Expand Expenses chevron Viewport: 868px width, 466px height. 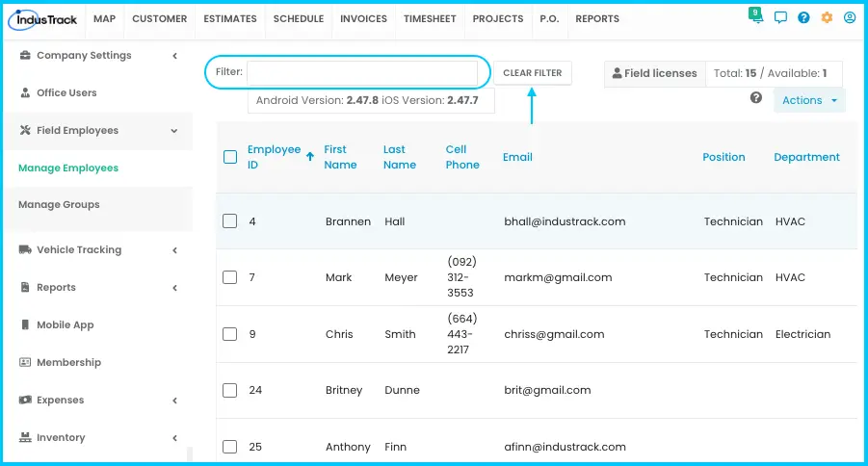[x=175, y=401]
